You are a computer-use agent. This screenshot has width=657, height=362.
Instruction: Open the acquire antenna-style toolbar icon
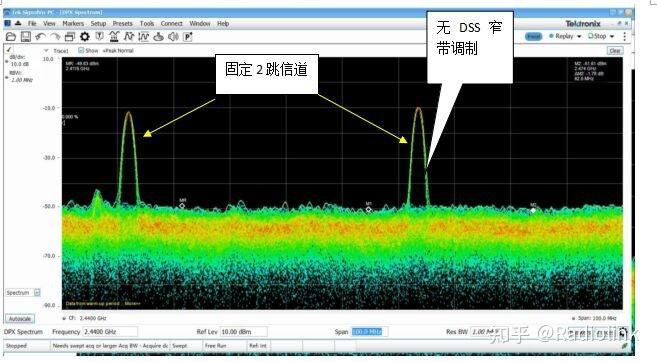tap(114, 37)
